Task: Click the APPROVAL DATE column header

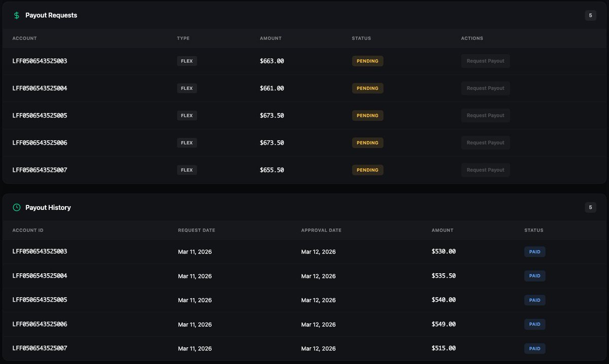Action: (x=321, y=230)
